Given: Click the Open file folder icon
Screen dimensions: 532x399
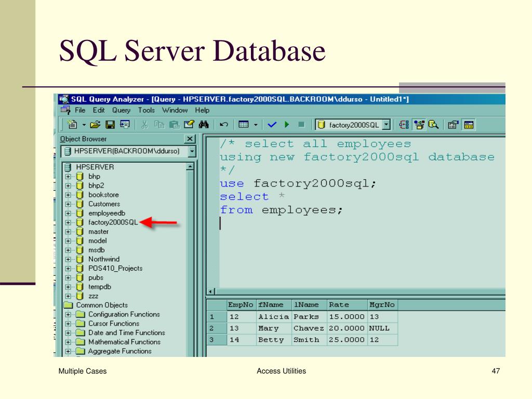Looking at the screenshot, I should click(96, 125).
